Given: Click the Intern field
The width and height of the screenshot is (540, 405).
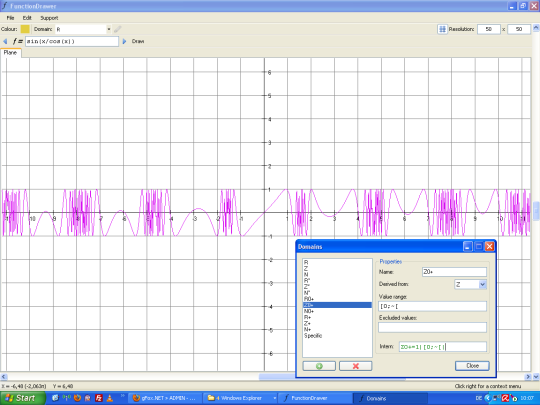Looking at the screenshot, I should tap(443, 347).
